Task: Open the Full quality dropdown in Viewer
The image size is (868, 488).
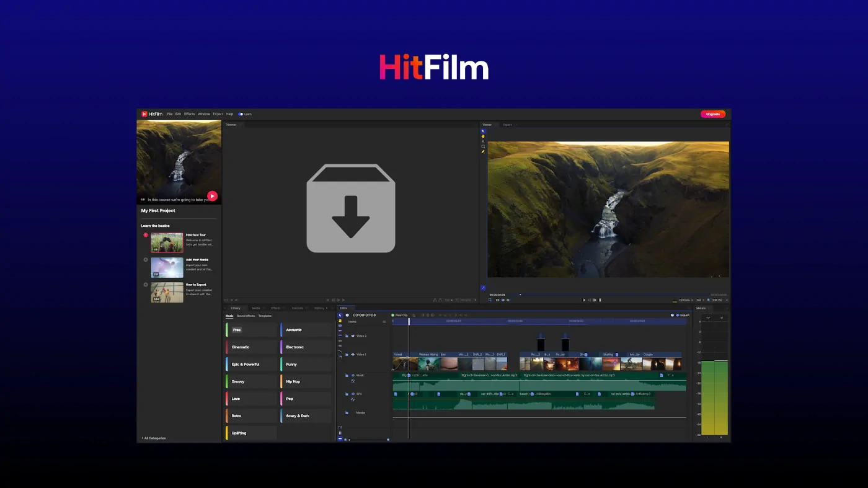Action: pos(700,300)
